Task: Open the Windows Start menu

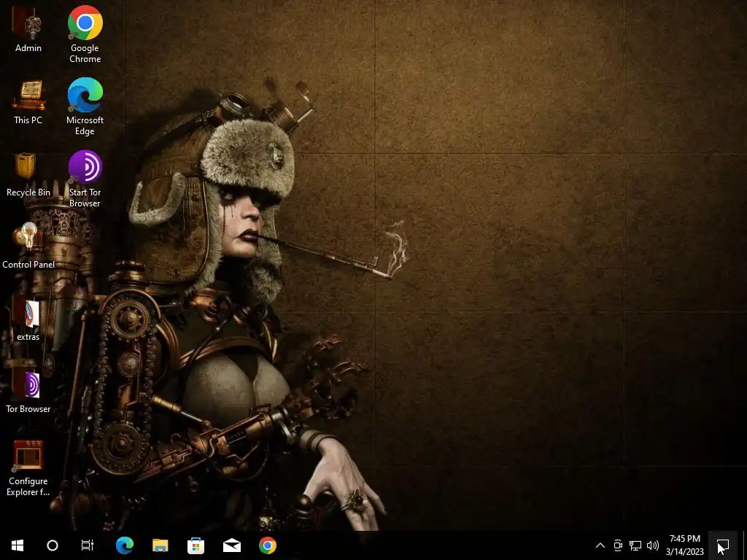Action: coord(18,545)
